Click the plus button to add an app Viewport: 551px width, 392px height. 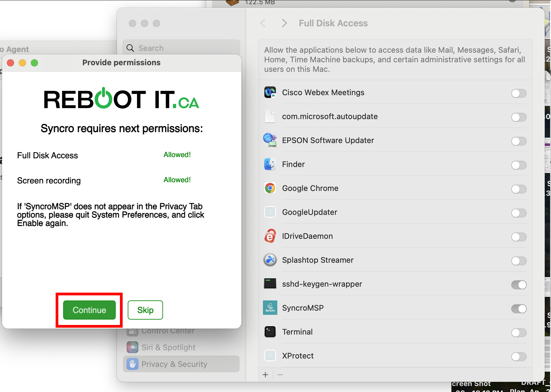(266, 375)
